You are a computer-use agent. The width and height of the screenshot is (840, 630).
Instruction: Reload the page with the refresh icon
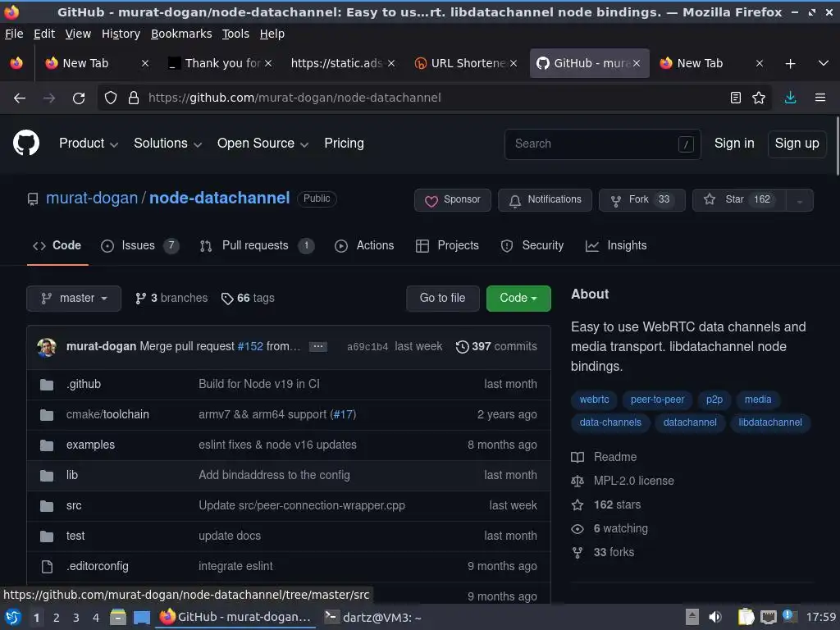pos(79,98)
